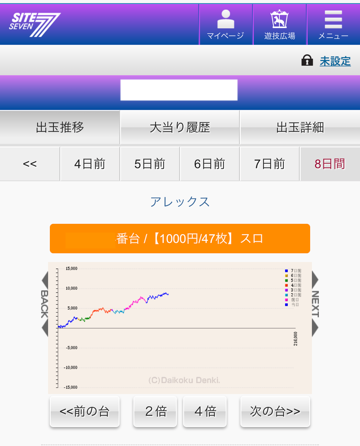Switch to the 出玉詳細 tab
This screenshot has height=446, width=360.
(x=300, y=127)
